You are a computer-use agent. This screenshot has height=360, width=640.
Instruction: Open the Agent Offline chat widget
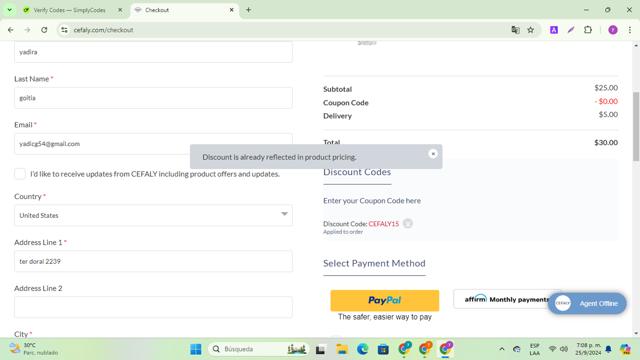(x=587, y=303)
